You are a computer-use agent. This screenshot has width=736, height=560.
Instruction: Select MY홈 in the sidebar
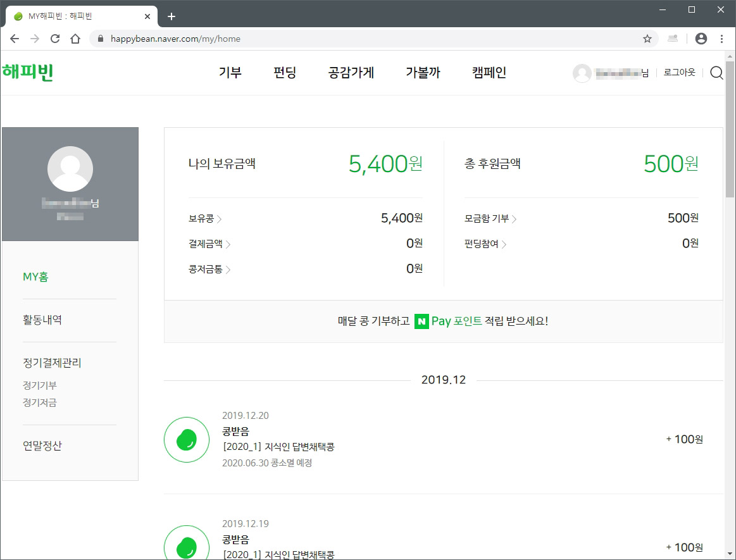tap(35, 277)
